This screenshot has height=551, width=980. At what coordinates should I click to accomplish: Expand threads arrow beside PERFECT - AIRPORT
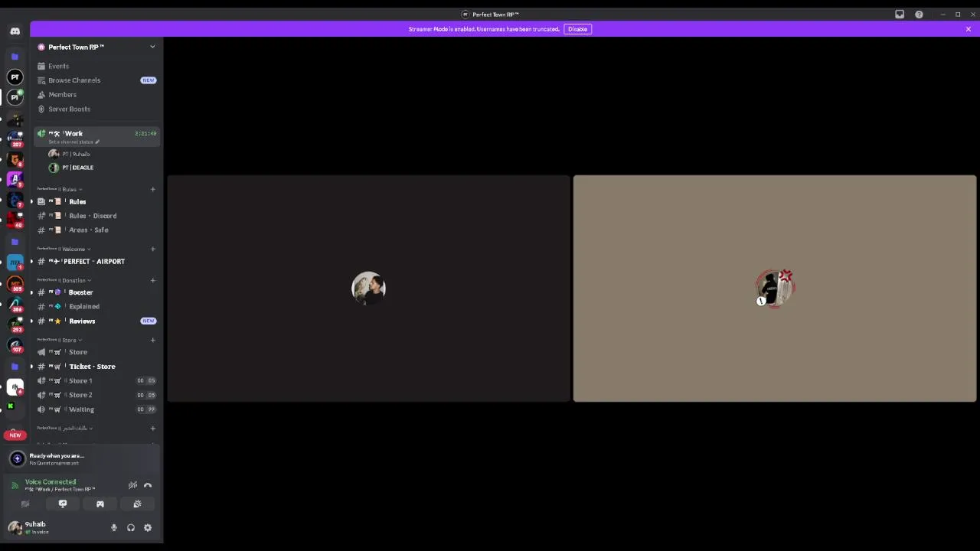31,261
